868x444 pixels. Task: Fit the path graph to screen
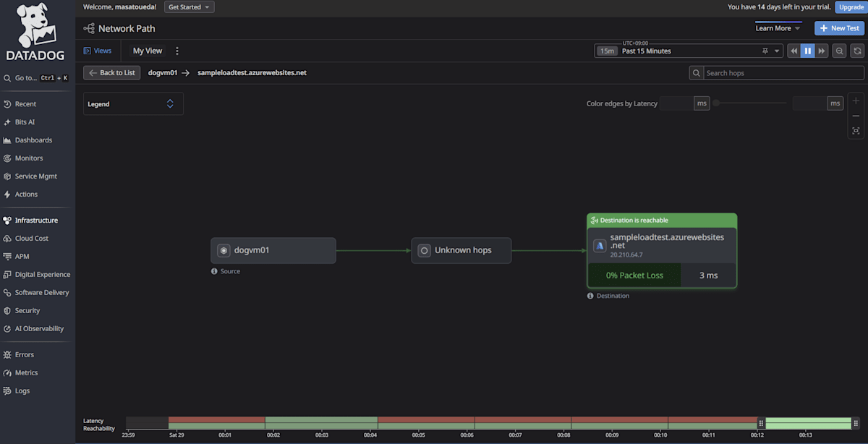856,131
